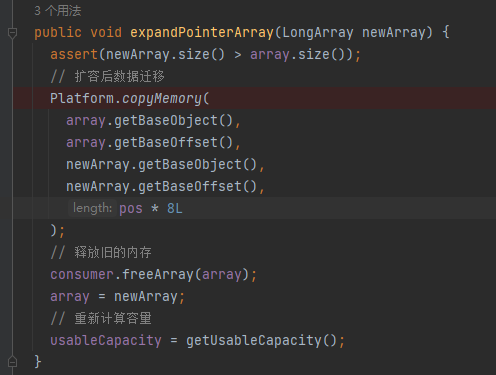Click the usableCapacity field name
This screenshot has width=496, height=375.
106,340
